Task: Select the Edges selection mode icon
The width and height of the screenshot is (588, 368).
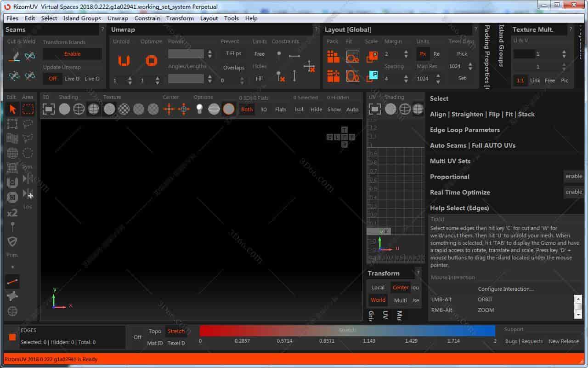Action: (12, 281)
